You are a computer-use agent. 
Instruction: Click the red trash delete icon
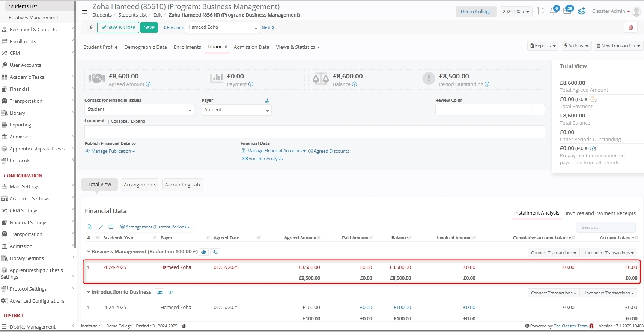tap(630, 27)
